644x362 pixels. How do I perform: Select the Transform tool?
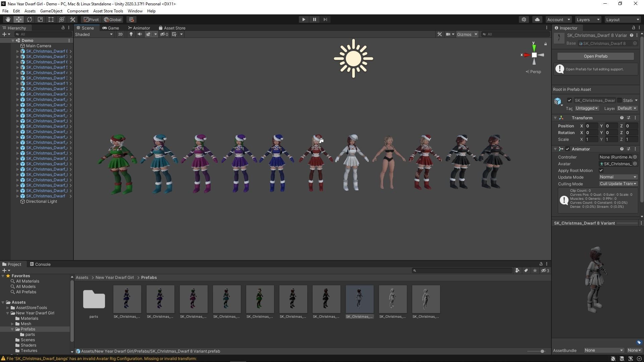click(x=62, y=19)
